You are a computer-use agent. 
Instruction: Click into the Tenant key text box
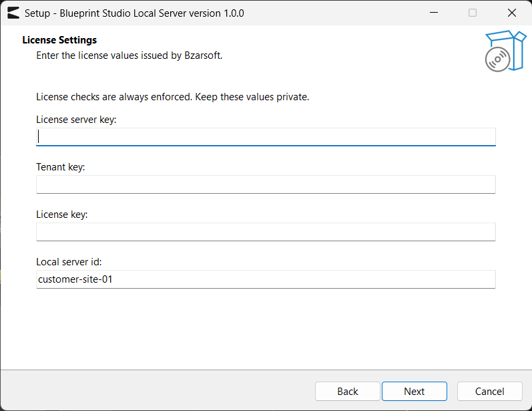click(x=266, y=184)
